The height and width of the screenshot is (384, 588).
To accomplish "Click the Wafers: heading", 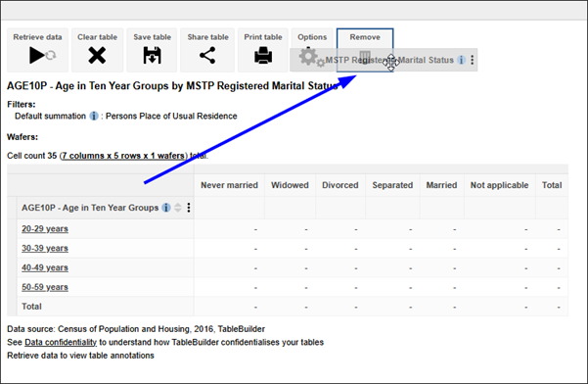I will coord(23,137).
